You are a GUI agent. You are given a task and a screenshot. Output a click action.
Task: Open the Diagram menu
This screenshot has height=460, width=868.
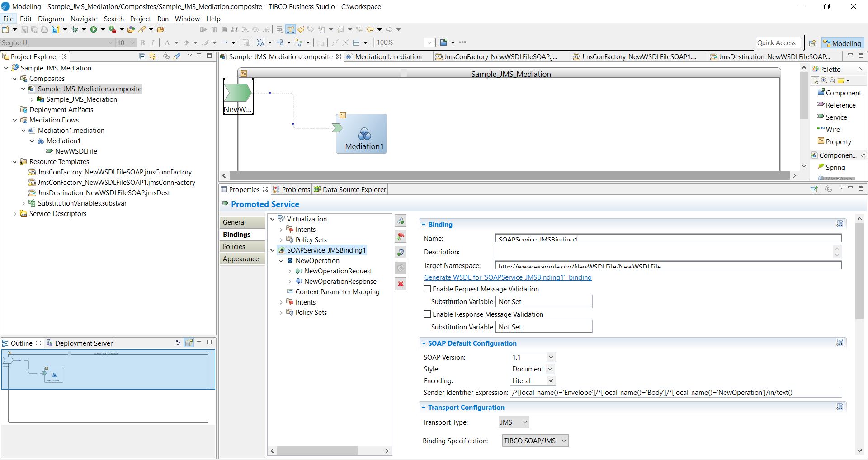[51, 19]
